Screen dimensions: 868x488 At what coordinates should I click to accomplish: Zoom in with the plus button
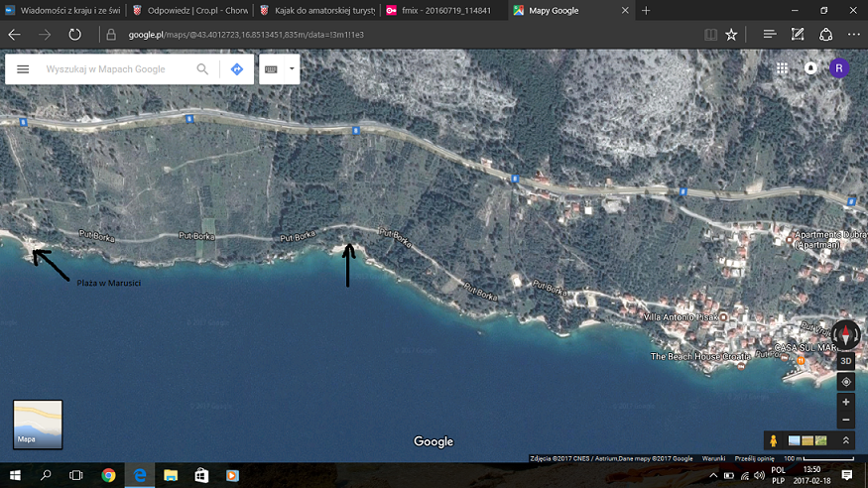tap(845, 402)
